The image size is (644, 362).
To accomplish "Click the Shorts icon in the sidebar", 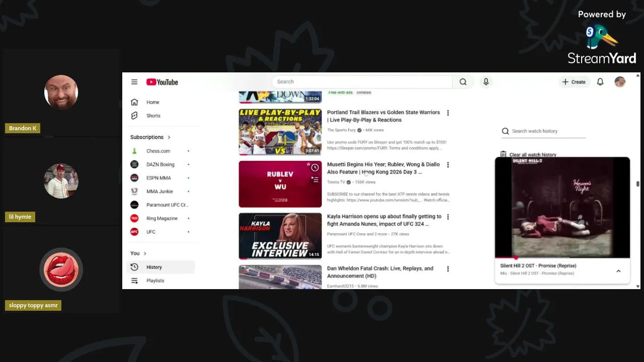I will [134, 116].
